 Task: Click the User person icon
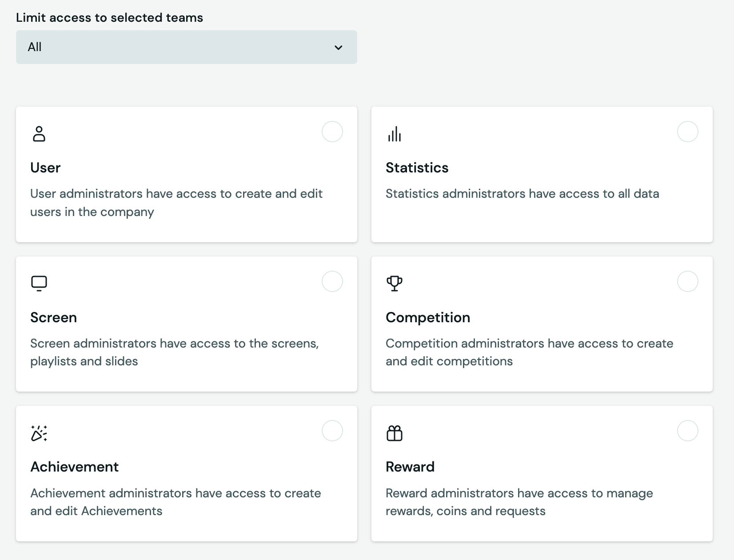pos(39,134)
